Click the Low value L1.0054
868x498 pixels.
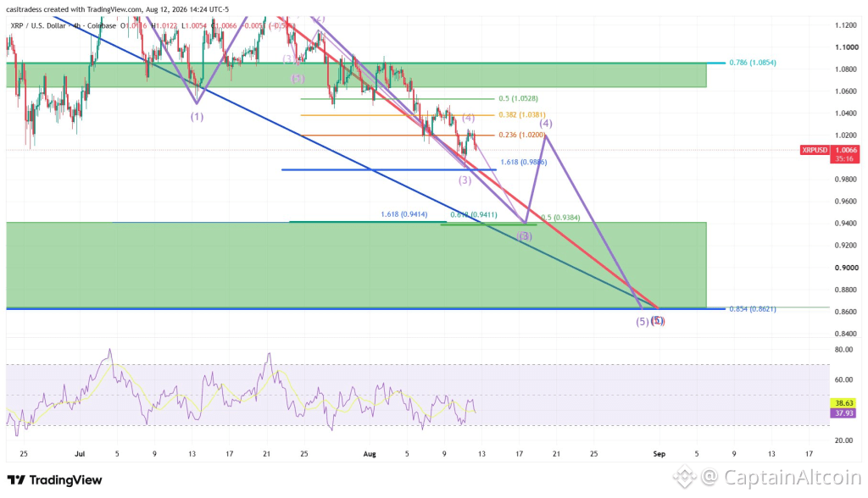pyautogui.click(x=194, y=25)
